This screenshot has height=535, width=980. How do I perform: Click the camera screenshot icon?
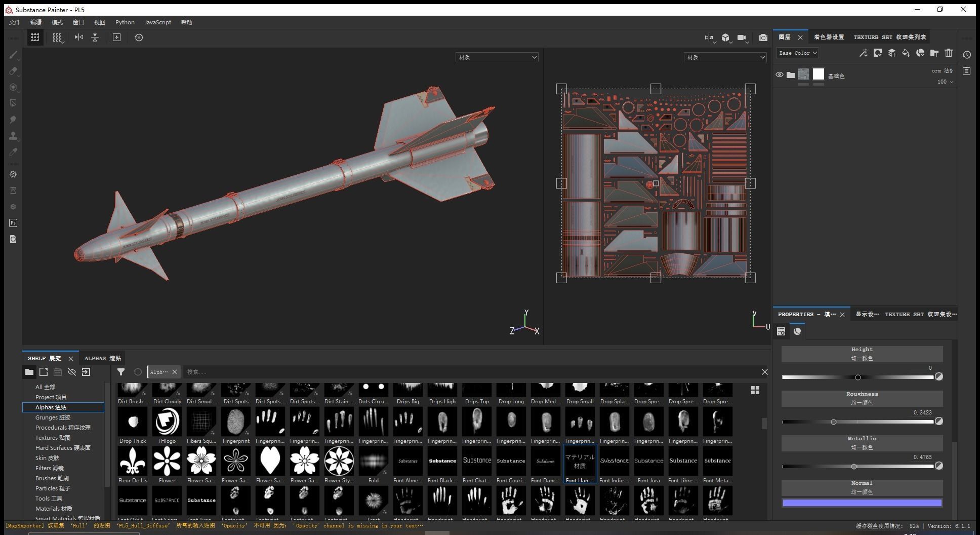[763, 37]
